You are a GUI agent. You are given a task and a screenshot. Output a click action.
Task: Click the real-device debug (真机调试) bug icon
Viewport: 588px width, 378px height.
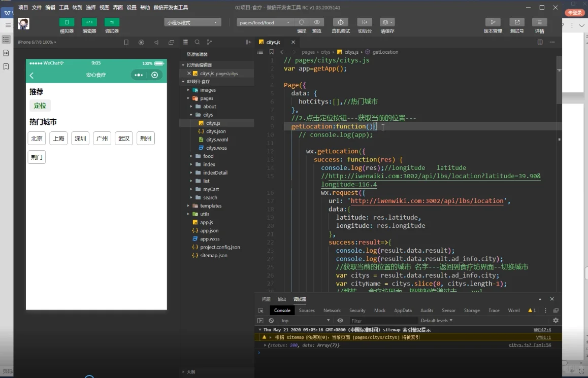coord(340,22)
